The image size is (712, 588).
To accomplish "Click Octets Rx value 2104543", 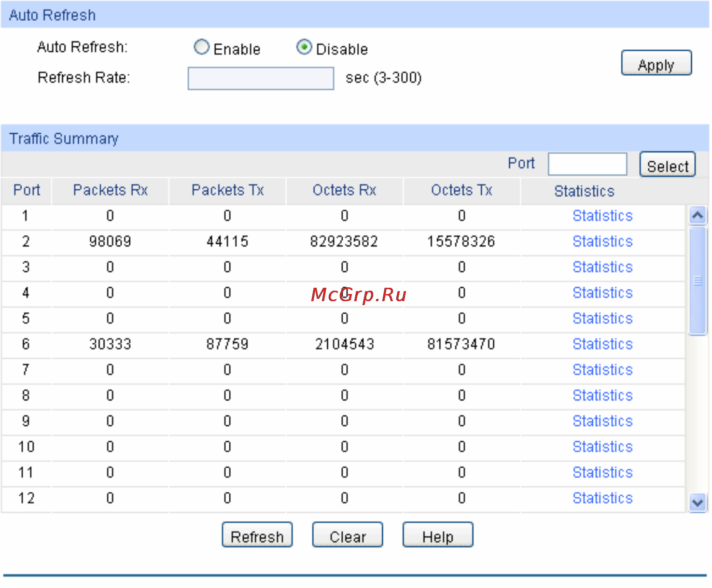I will pos(345,344).
